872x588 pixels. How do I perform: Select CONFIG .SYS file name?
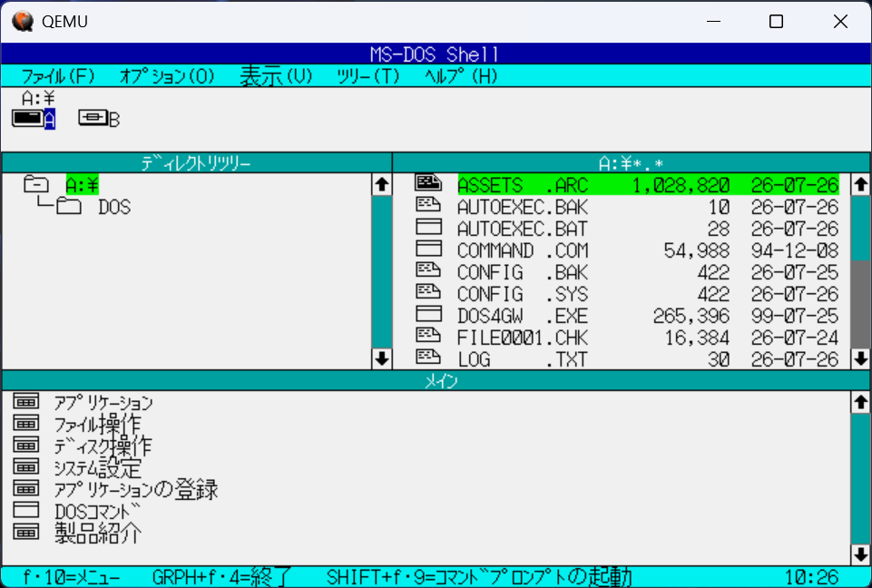click(523, 294)
